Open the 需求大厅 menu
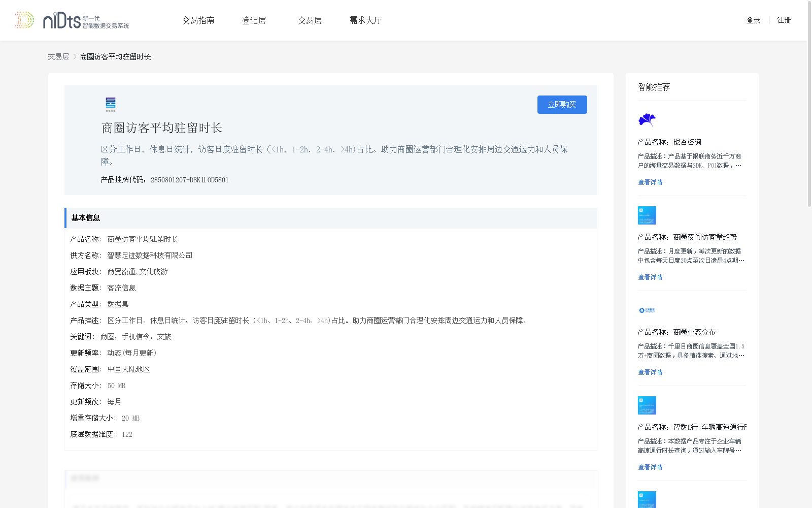 point(366,20)
